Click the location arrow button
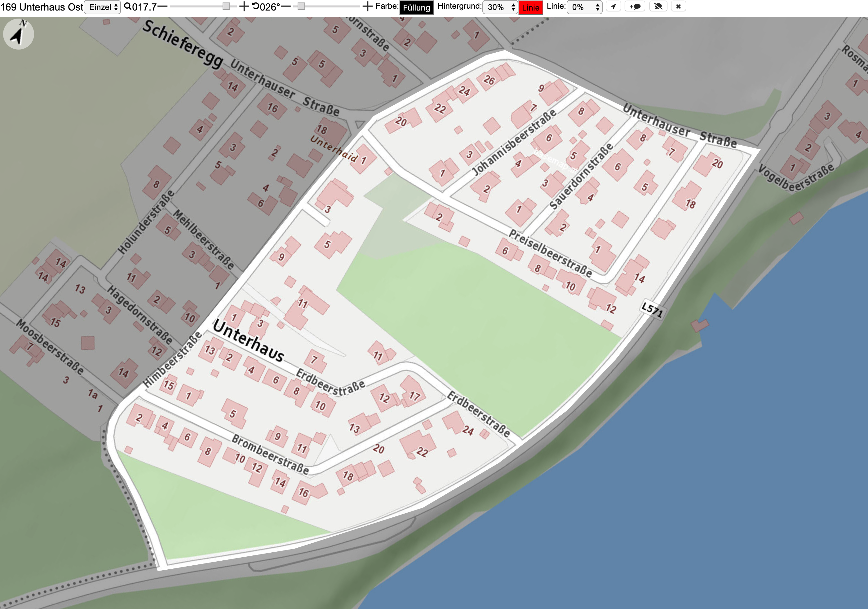Screen dimensions: 868x609 [613, 7]
